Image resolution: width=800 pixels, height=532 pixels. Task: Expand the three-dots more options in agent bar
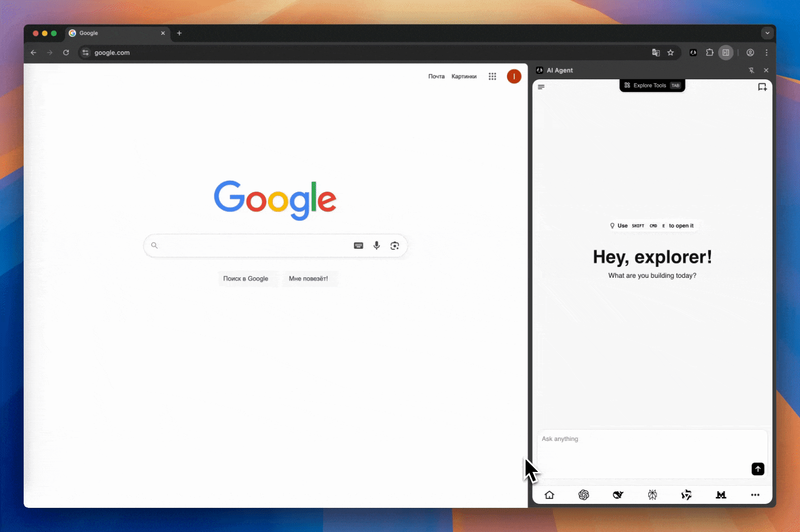[x=755, y=495]
